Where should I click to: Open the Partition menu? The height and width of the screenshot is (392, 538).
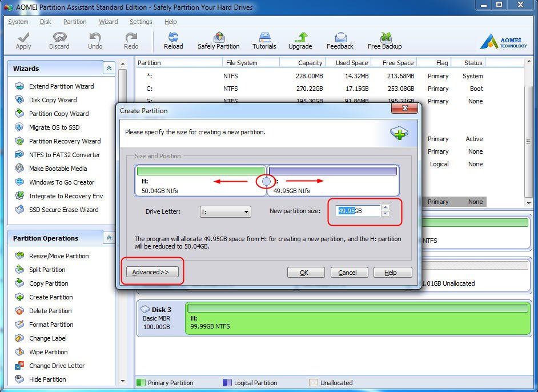pos(75,22)
